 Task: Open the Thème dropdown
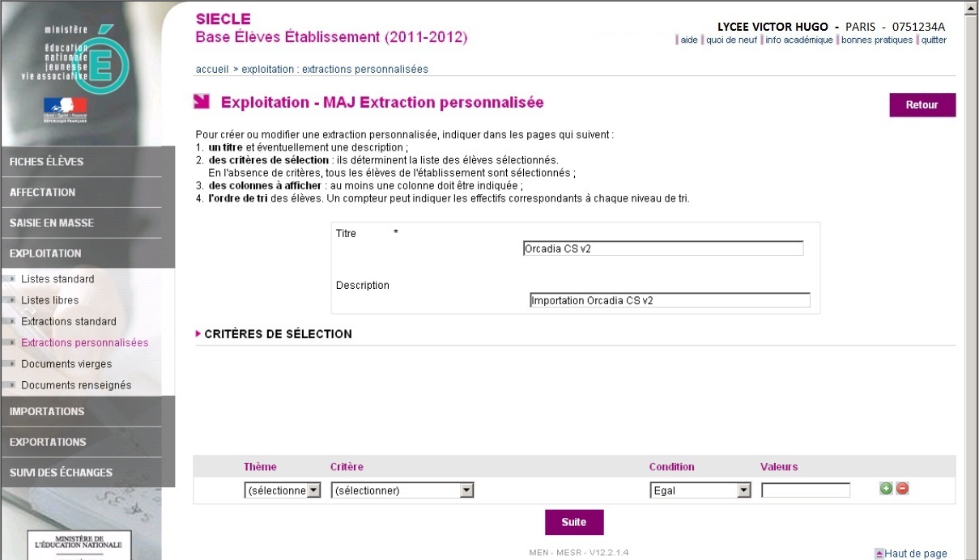[283, 490]
